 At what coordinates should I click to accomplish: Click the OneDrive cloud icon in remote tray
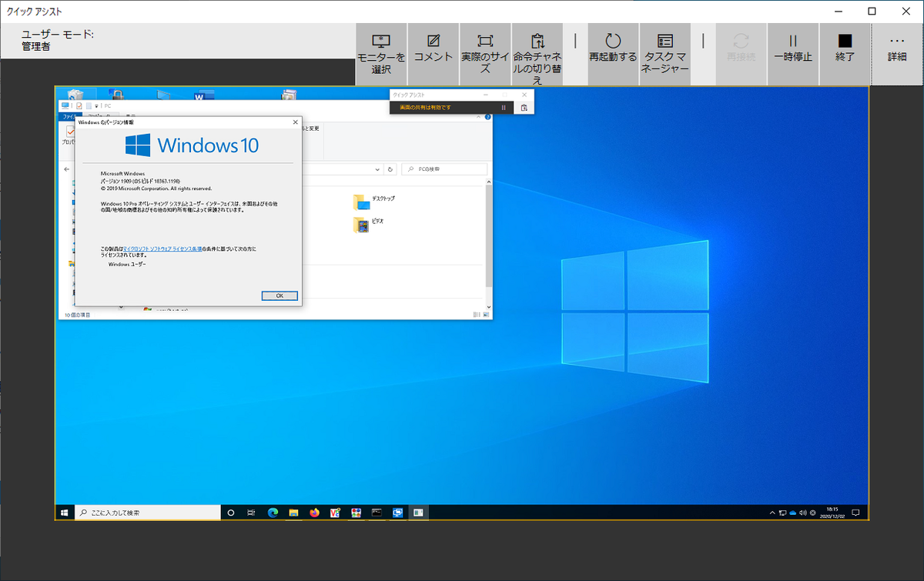point(792,513)
